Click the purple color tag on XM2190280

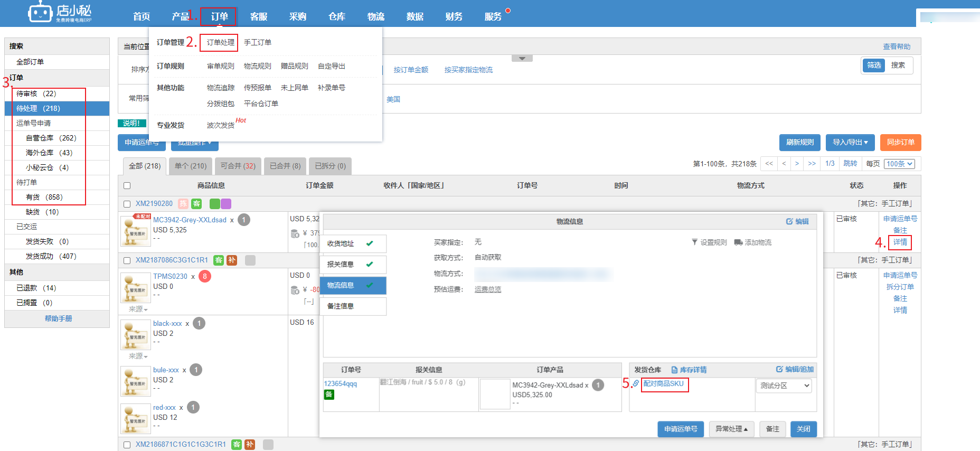226,204
